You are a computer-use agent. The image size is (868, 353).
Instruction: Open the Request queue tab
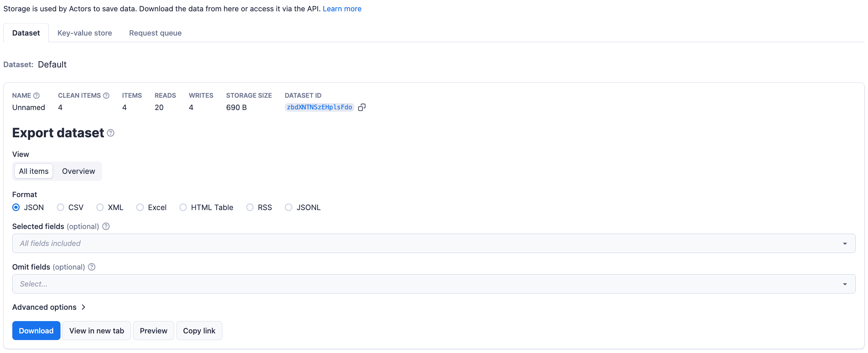[155, 33]
